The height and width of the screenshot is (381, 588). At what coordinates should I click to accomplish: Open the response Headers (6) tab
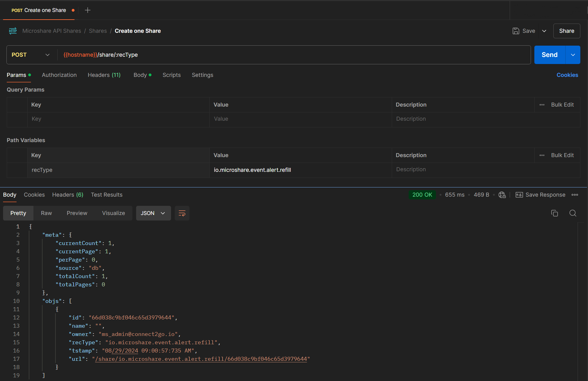(68, 195)
